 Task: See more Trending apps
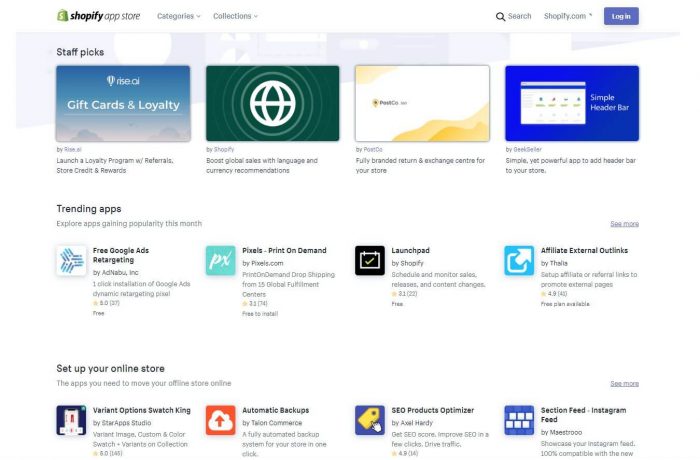pos(625,224)
